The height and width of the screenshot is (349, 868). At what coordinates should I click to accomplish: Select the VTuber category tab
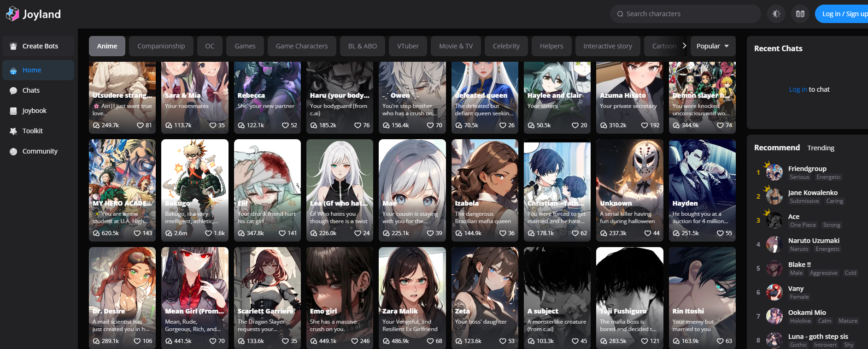click(408, 46)
